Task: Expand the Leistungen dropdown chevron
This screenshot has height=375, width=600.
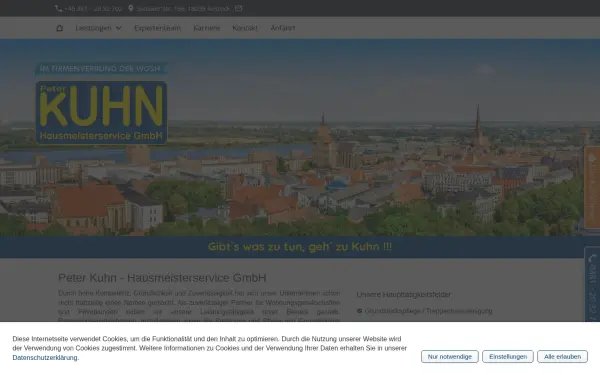Action: coord(119,28)
